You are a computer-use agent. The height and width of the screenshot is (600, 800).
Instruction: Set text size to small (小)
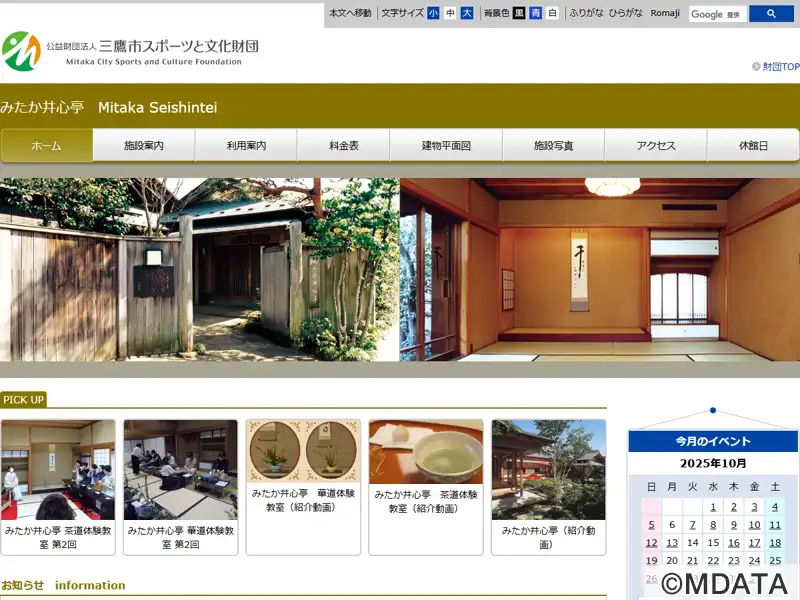433,13
